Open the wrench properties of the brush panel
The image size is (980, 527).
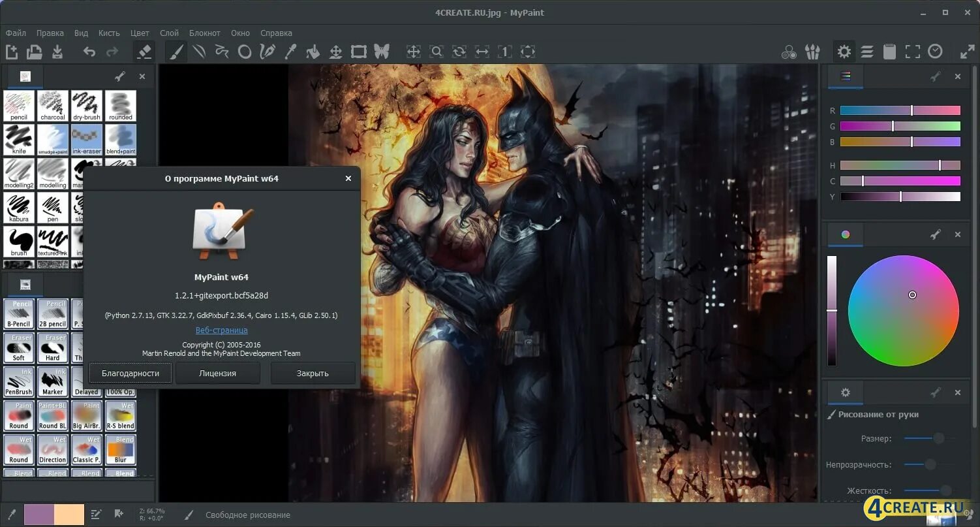coord(120,76)
